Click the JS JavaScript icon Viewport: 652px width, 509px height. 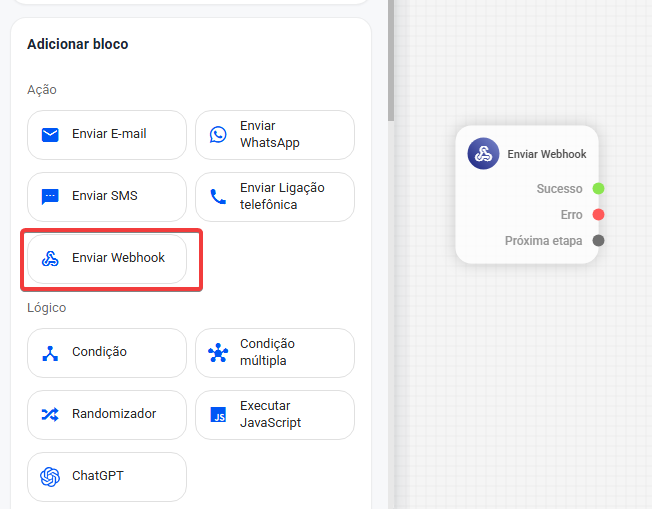218,415
